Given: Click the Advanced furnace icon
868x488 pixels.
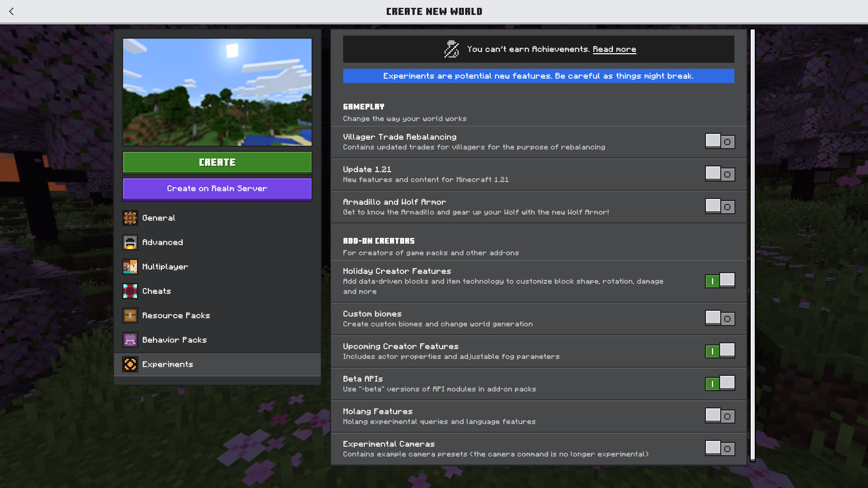Looking at the screenshot, I should [130, 242].
